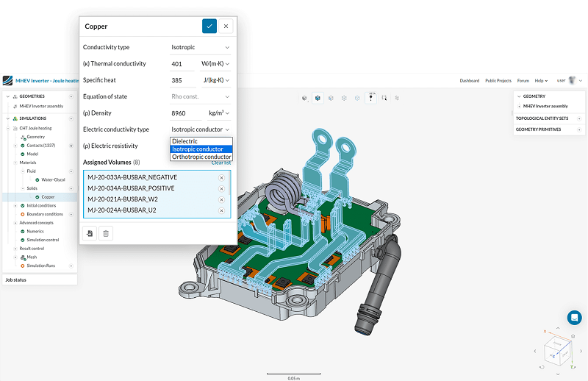This screenshot has height=381, width=588.
Task: Choose the light outlined cube selection icon
Action: point(357,98)
